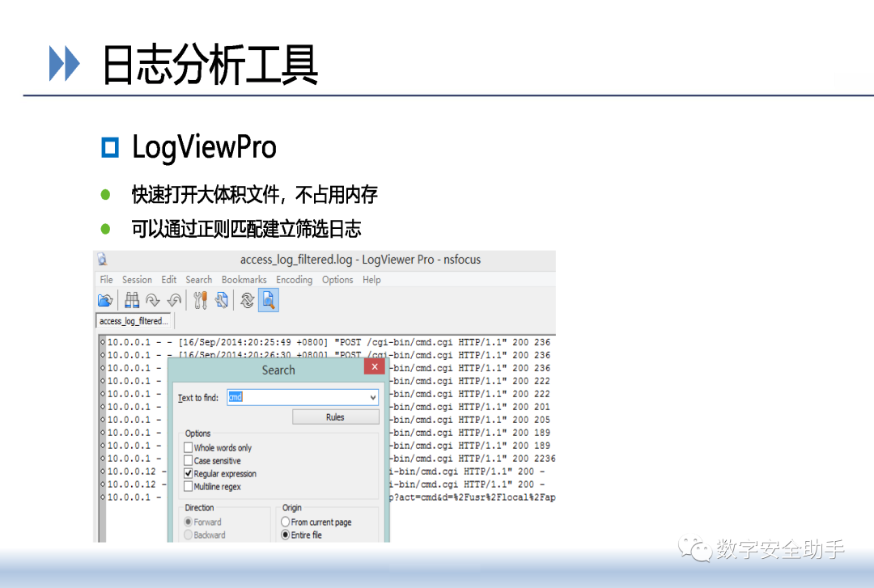Click the Open file folder icon
This screenshot has height=588, width=874.
tap(104, 300)
